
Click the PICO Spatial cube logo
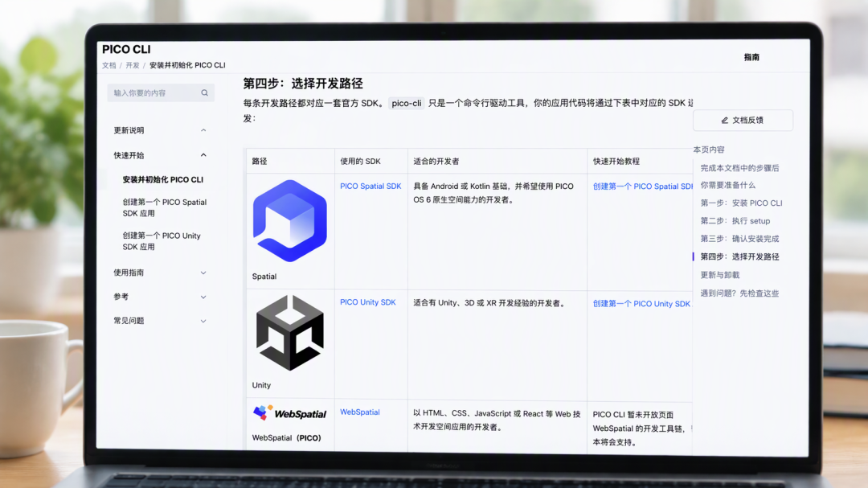[x=289, y=220]
